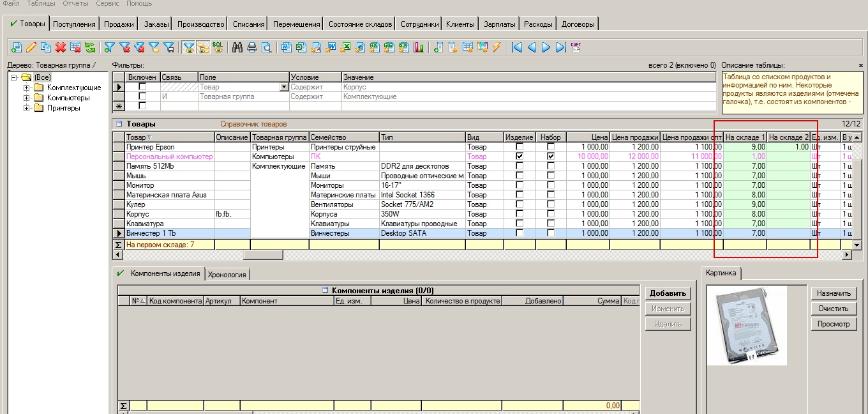Toggle the Включен checkbox for Корпус filter

pyautogui.click(x=142, y=87)
